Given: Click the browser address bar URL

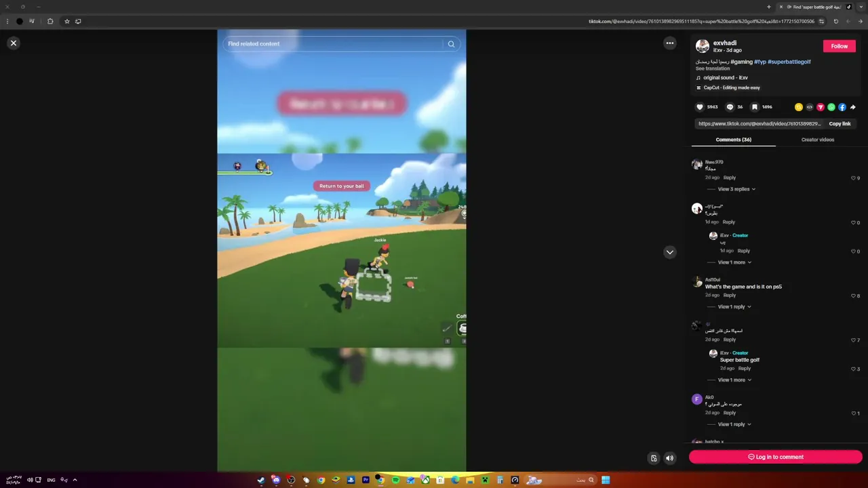Looking at the screenshot, I should click(x=701, y=21).
